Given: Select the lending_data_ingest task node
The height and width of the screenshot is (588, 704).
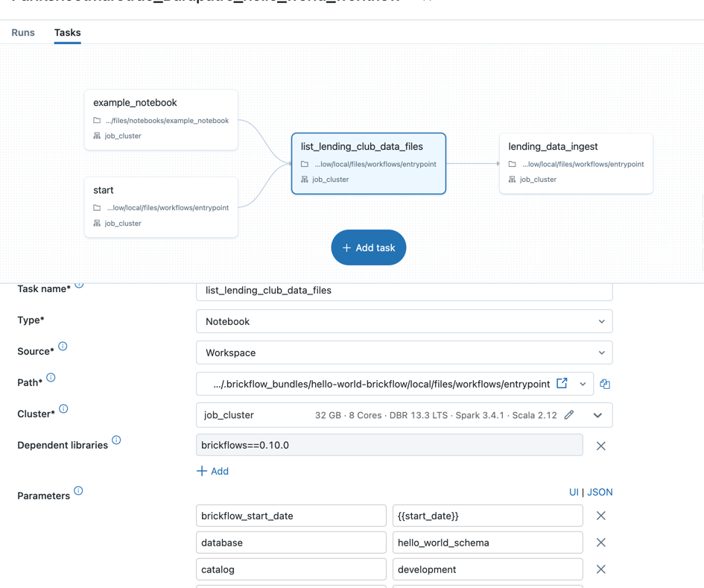Looking at the screenshot, I should point(576,163).
